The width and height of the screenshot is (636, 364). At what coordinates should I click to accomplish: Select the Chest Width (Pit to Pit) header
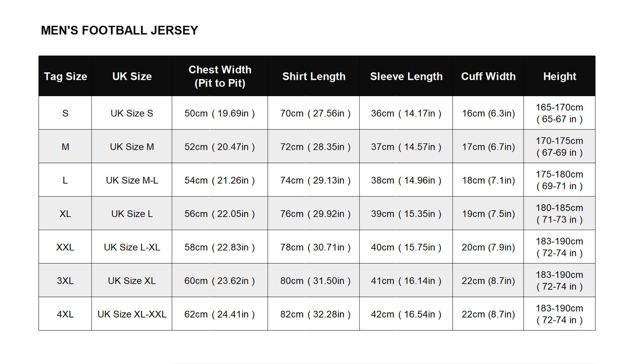tap(220, 76)
